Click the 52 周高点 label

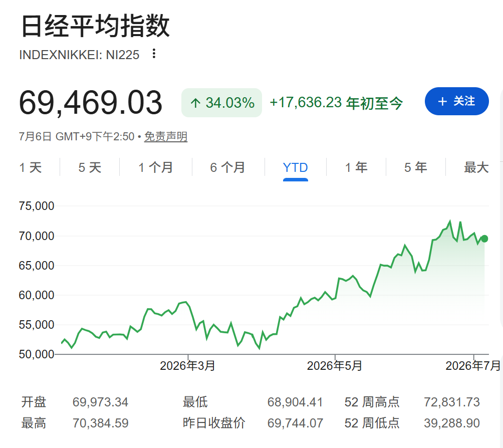(372, 402)
